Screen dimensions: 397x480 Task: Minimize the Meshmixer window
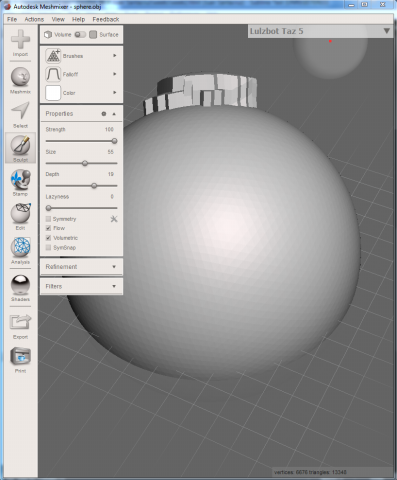(x=351, y=5)
